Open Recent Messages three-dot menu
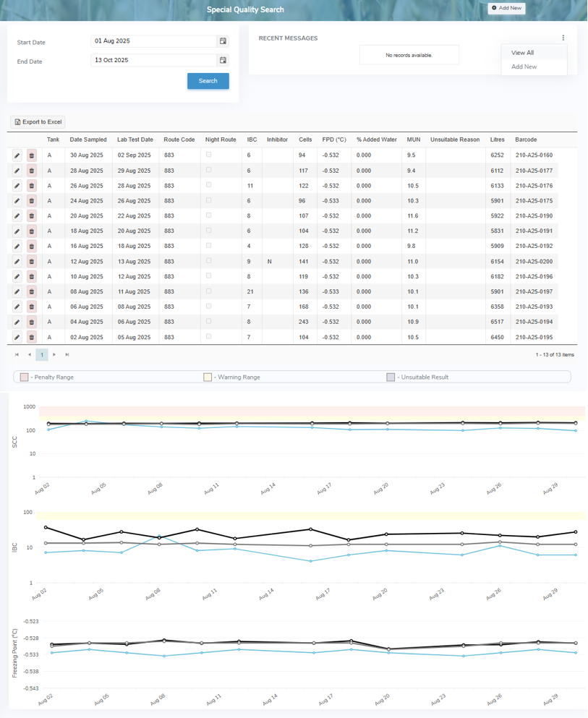The height and width of the screenshot is (718, 588). (x=563, y=38)
